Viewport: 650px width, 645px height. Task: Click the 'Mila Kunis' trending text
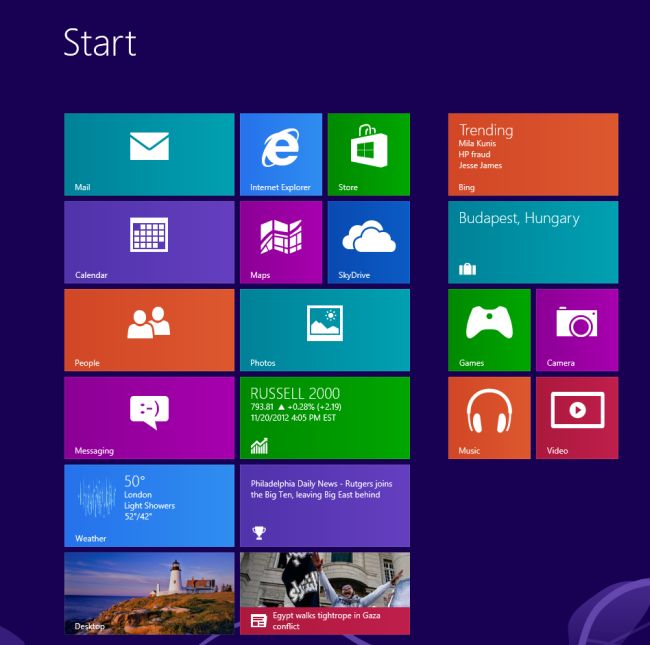[477, 143]
